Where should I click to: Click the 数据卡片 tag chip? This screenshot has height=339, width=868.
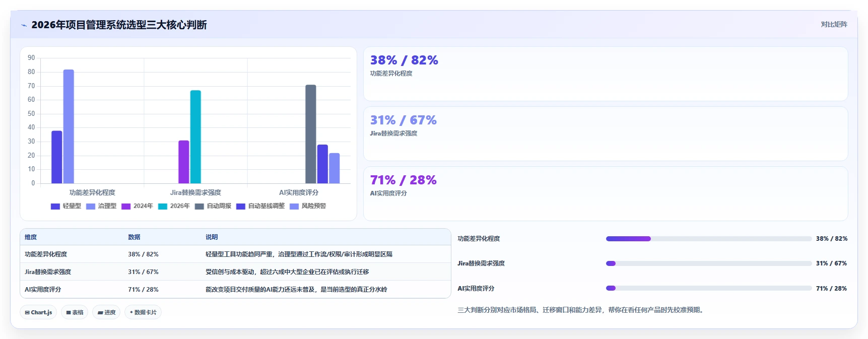click(x=143, y=312)
